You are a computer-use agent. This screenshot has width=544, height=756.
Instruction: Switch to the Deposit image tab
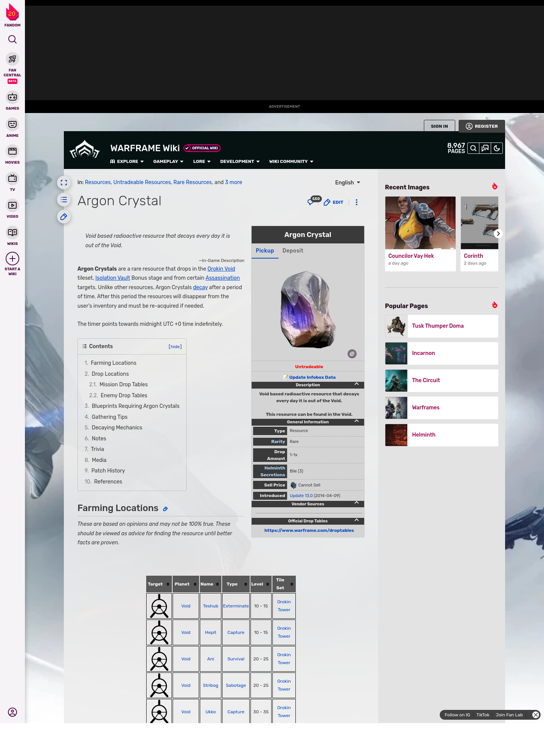(293, 251)
